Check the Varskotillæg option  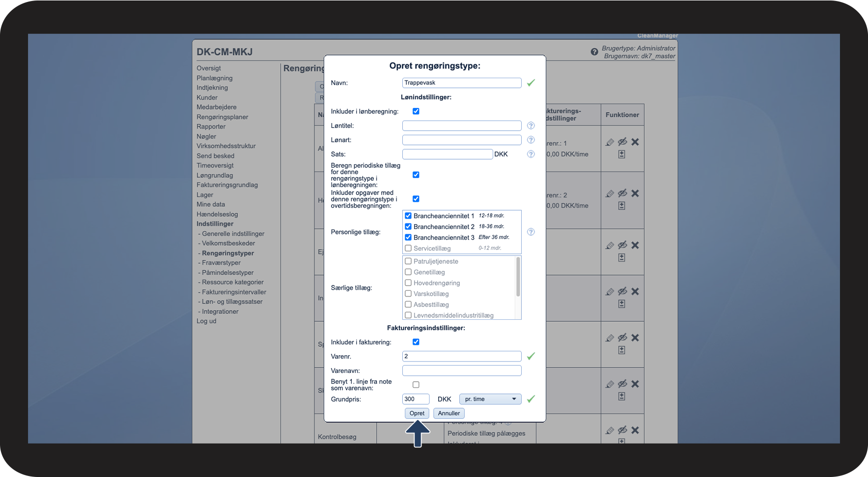pos(408,294)
